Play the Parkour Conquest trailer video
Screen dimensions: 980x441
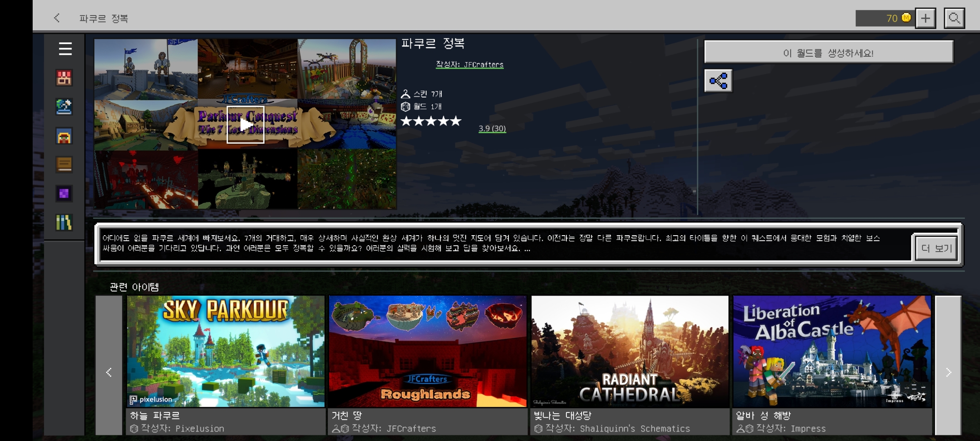pyautogui.click(x=245, y=125)
